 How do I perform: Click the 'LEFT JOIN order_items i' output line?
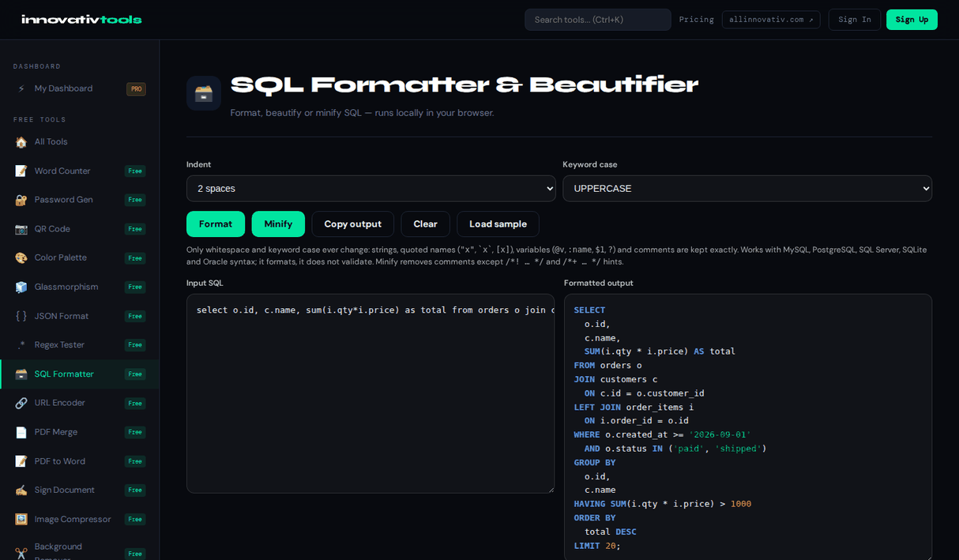pos(634,407)
